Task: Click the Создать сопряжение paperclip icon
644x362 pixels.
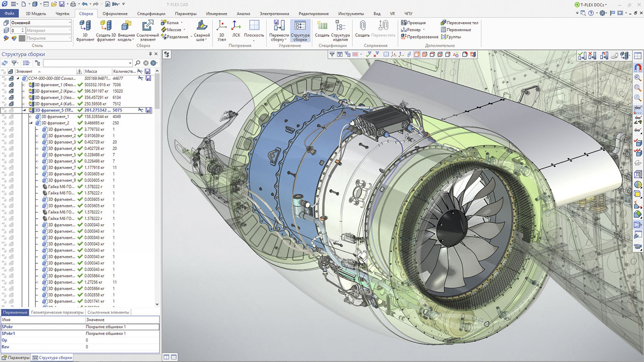Action: (x=362, y=28)
